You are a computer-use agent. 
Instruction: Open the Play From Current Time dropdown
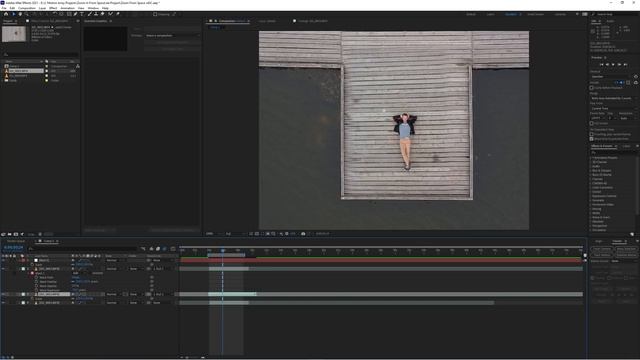pyautogui.click(x=613, y=109)
